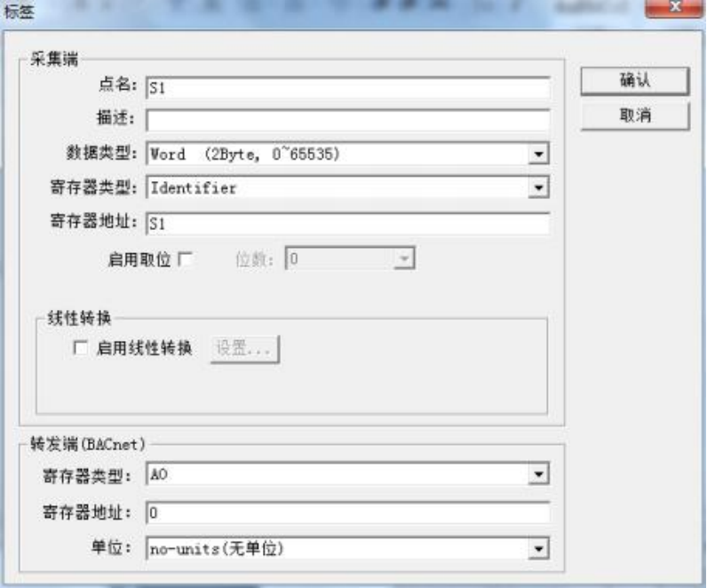Open the 位数 bit number dropdown
The width and height of the screenshot is (707, 588).
click(x=403, y=258)
